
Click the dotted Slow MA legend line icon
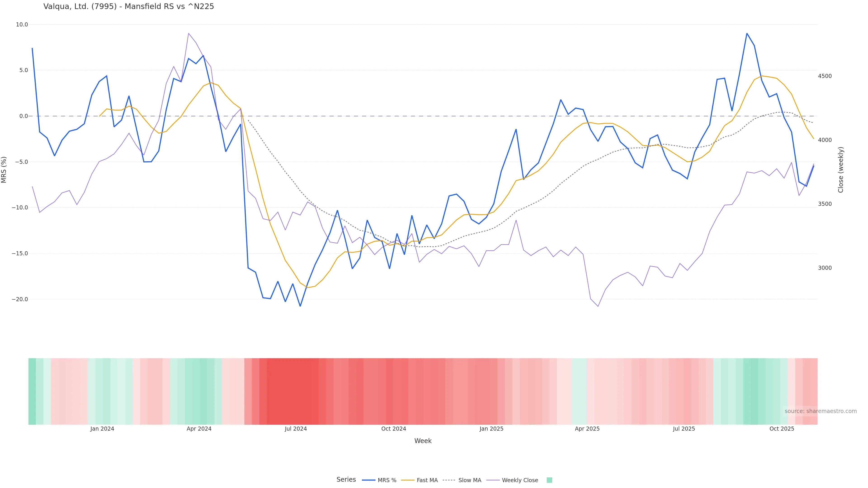pos(449,480)
